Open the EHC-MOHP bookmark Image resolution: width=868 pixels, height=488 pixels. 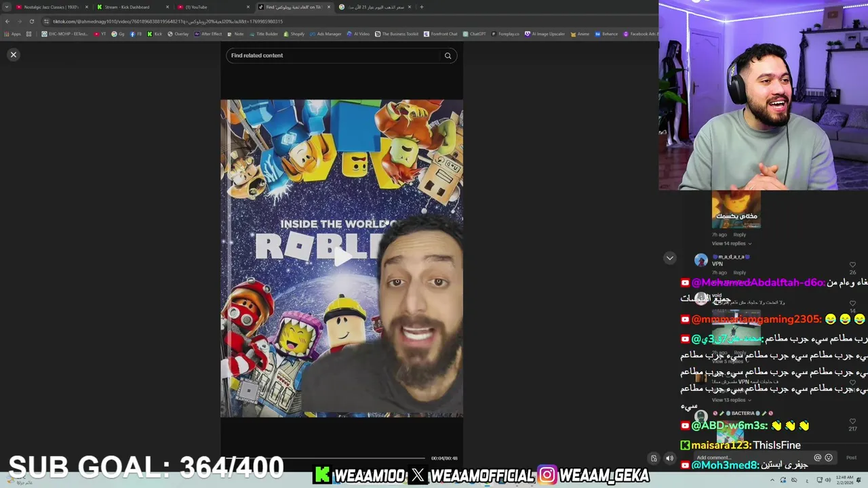coord(65,34)
